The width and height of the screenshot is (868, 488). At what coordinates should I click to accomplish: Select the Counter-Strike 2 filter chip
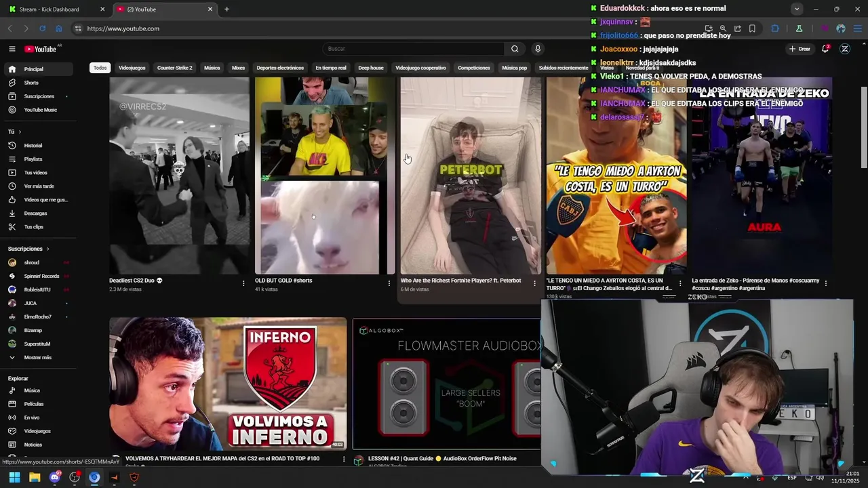tap(174, 68)
